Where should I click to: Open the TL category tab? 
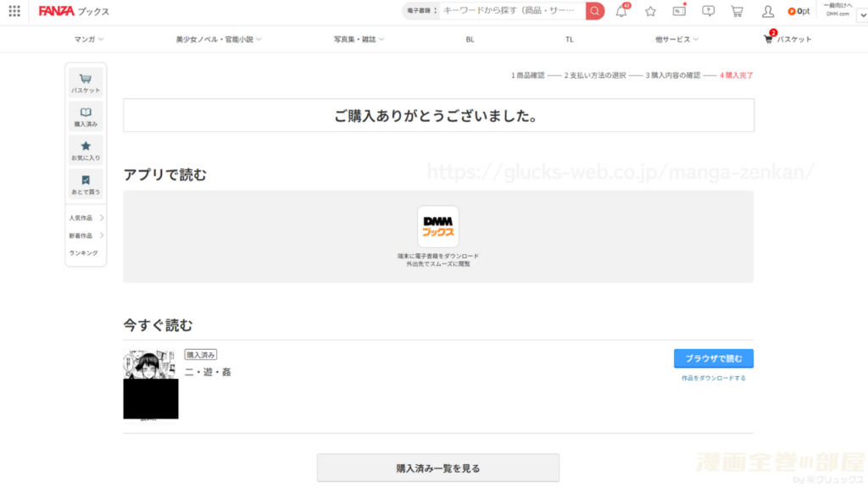click(569, 39)
